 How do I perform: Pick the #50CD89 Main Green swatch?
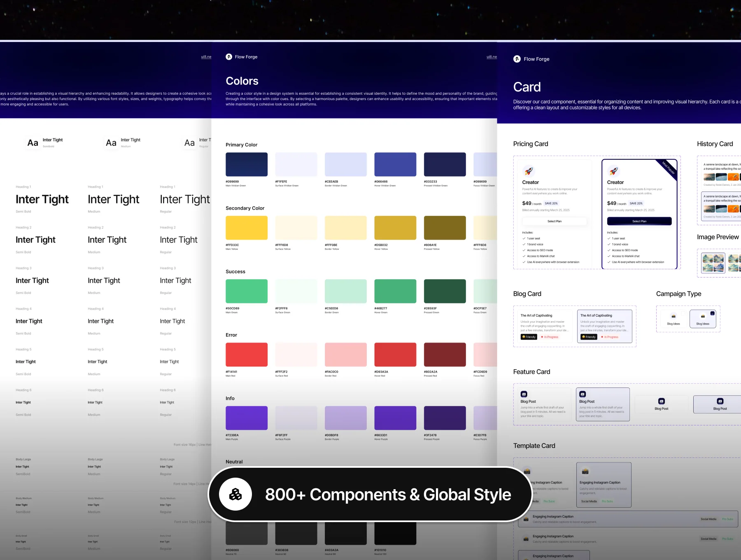(x=247, y=291)
